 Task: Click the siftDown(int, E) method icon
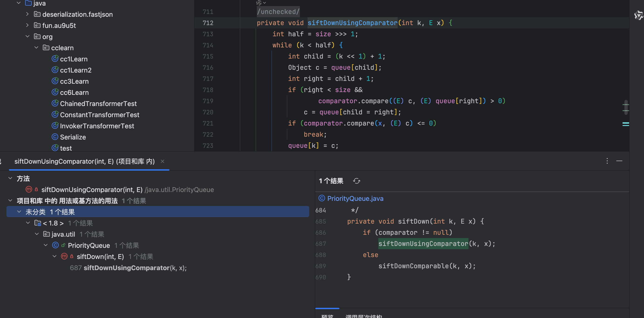[x=64, y=256]
